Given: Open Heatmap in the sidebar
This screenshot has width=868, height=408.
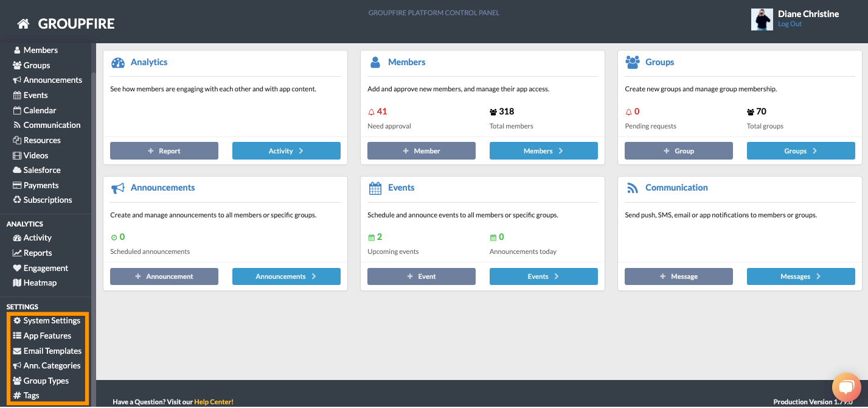Looking at the screenshot, I should [35, 283].
